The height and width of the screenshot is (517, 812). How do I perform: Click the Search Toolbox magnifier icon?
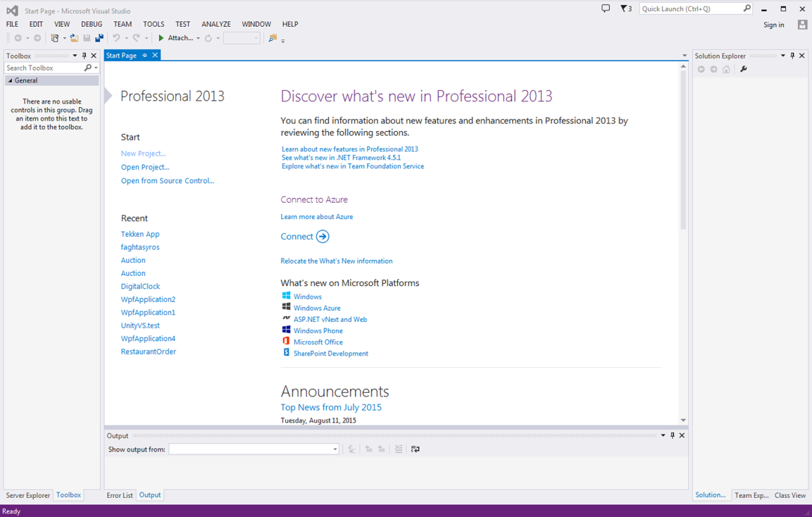(x=88, y=68)
